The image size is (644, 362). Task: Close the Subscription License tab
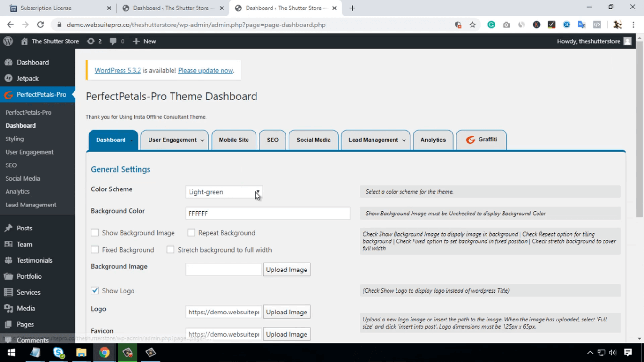tap(109, 8)
